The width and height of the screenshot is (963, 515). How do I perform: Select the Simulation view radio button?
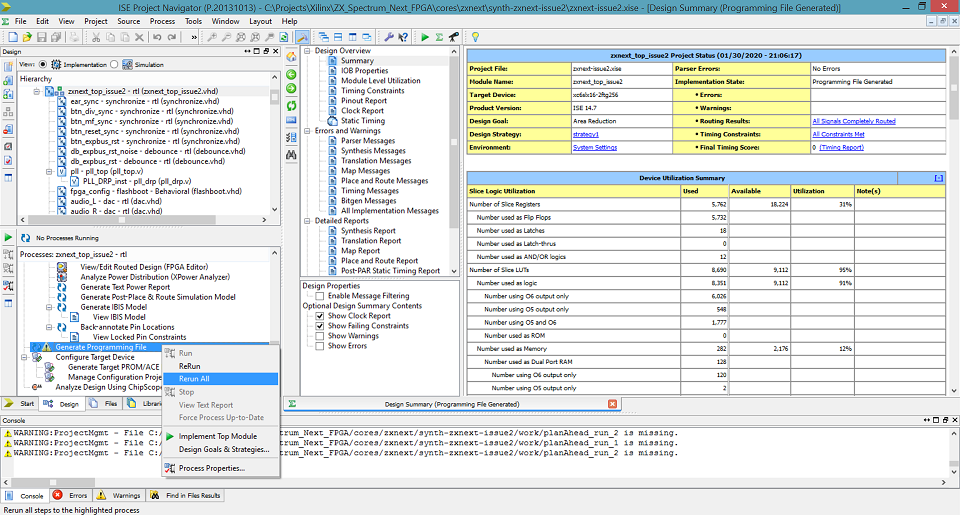114,64
